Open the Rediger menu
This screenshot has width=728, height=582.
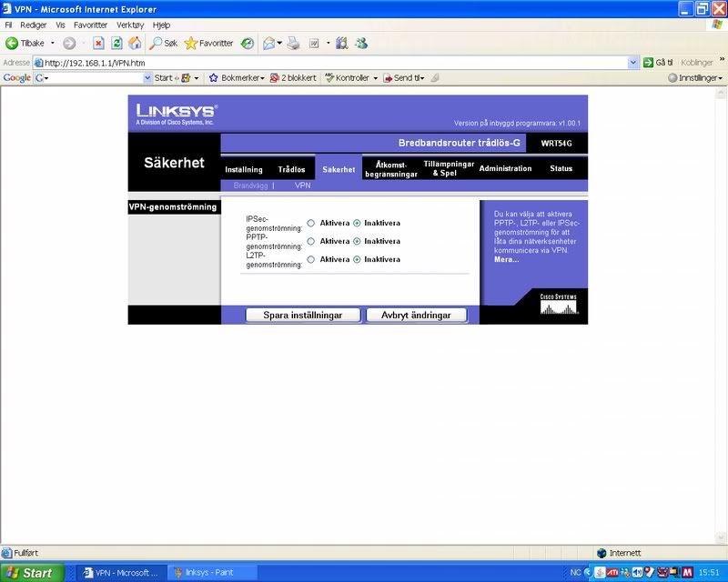click(33, 25)
